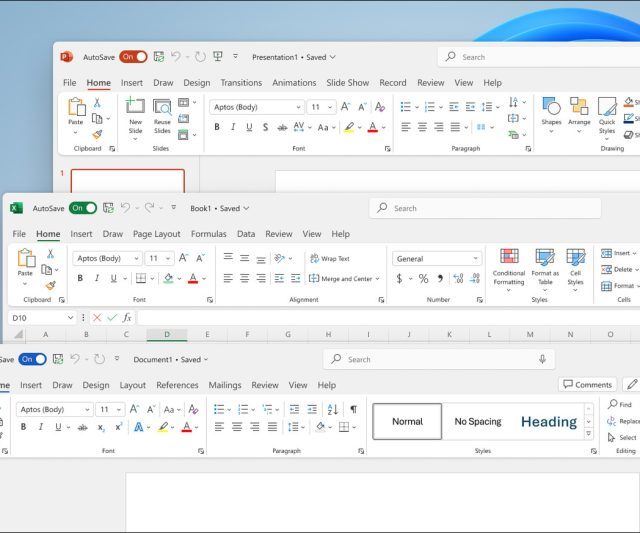The width and height of the screenshot is (640, 533).
Task: Open Merge and Center dropdown arrow in Excel
Action: (x=378, y=279)
